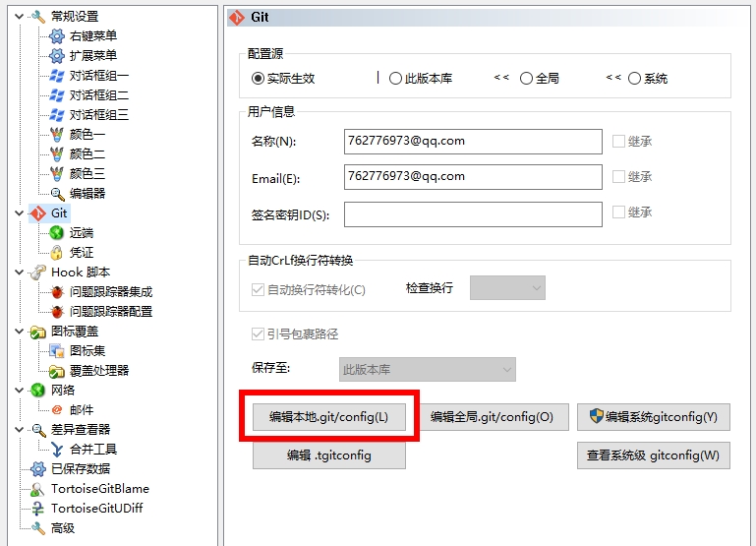Click the windows icon beside 对话框组二
Viewport: 756px width, 546px height.
click(56, 95)
